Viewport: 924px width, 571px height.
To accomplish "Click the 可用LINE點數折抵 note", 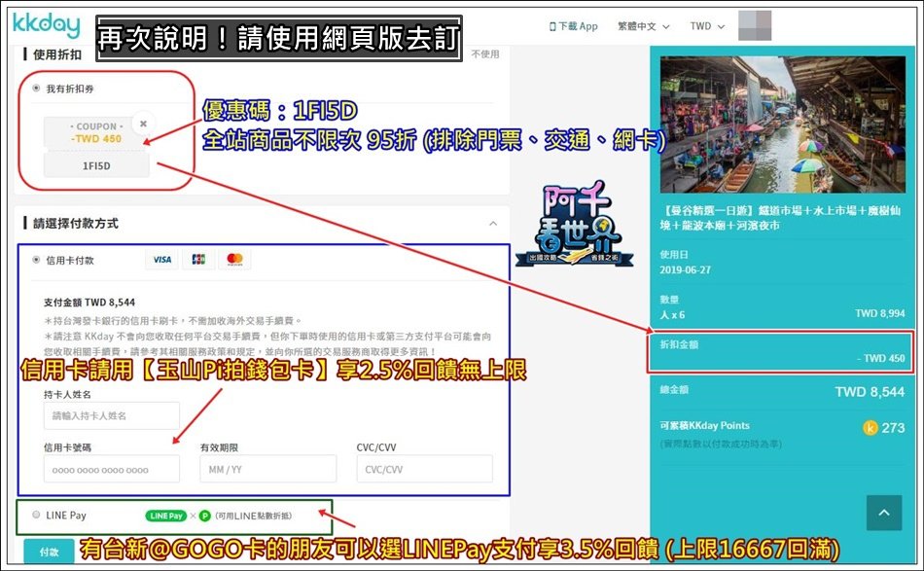I will click(254, 516).
